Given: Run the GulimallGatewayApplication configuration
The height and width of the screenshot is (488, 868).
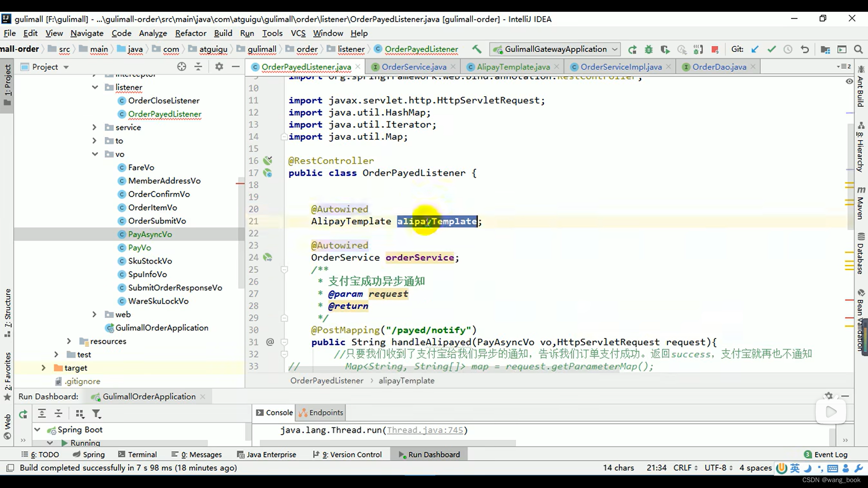Looking at the screenshot, I should [632, 49].
